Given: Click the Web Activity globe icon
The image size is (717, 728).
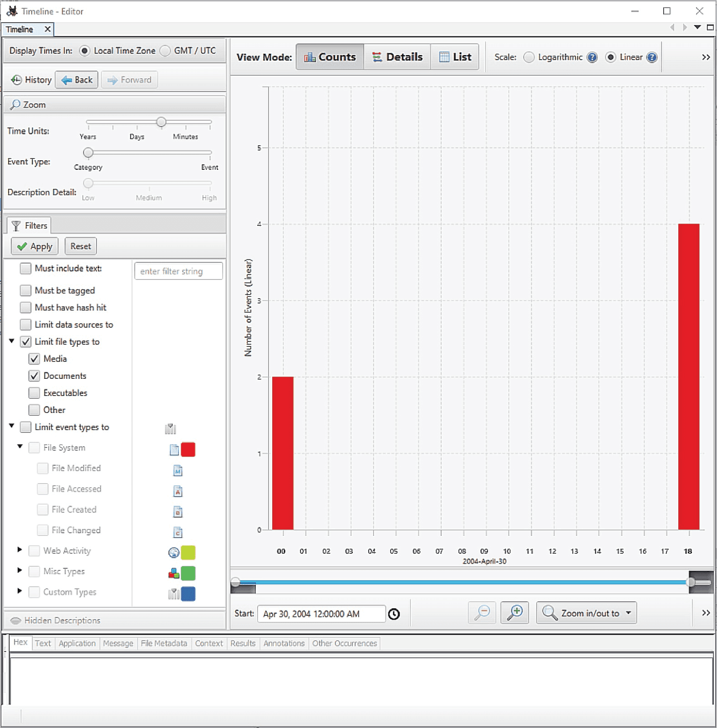Looking at the screenshot, I should [174, 553].
